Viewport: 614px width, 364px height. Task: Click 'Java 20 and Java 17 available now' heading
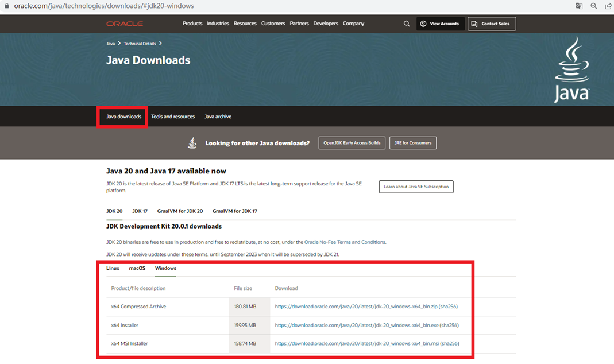(166, 171)
